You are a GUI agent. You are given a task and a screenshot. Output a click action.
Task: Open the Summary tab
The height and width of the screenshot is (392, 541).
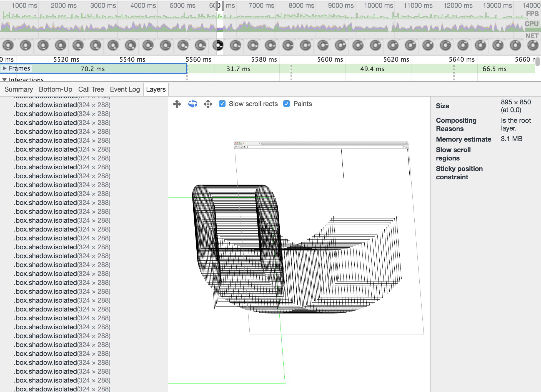tap(19, 89)
